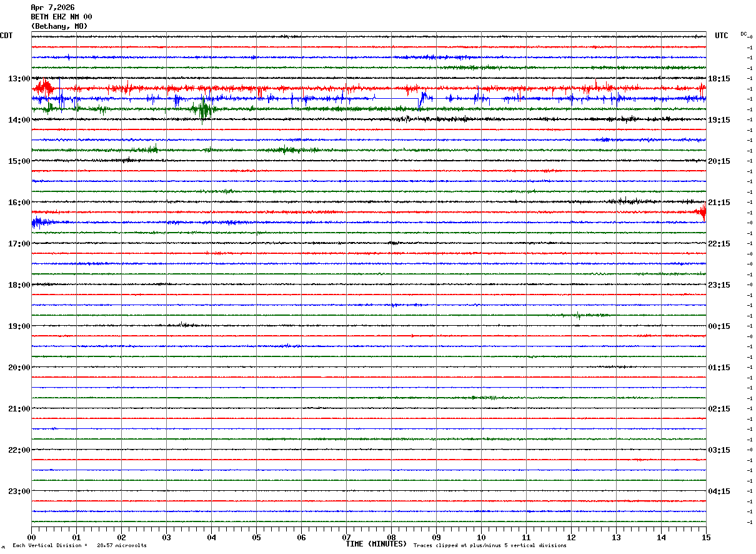Viewport: 756px width, 554px height.
Task: Click the 02:15 UTC label
Action: pos(719,409)
